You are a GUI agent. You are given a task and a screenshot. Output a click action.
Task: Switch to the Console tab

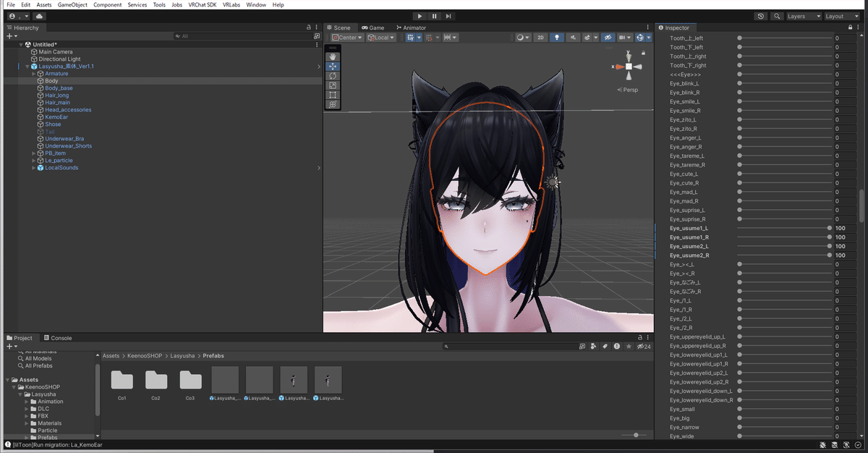58,338
